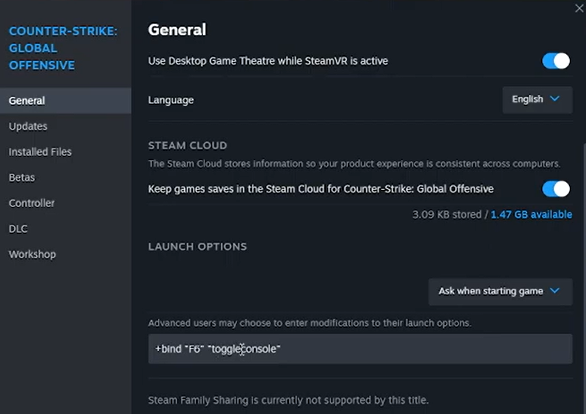
Task: Click the Counter-Strike: Global Offensive title
Action: click(x=63, y=48)
